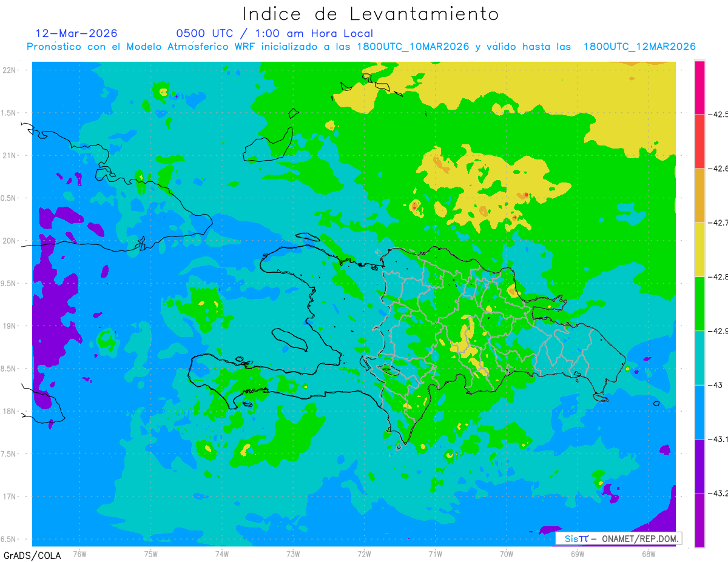Pick the orange colorbar segment between -42.6 and -42.7

(x=699, y=195)
